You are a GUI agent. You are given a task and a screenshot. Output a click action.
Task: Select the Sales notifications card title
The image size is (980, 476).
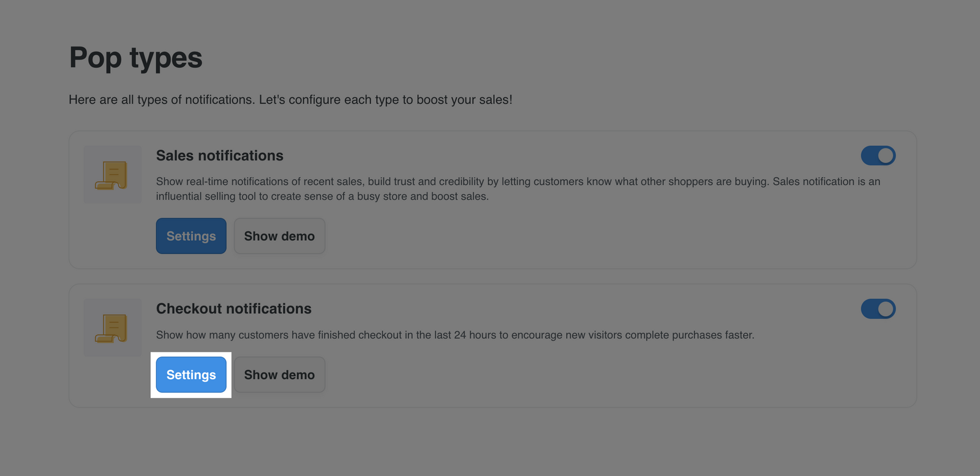pyautogui.click(x=220, y=156)
